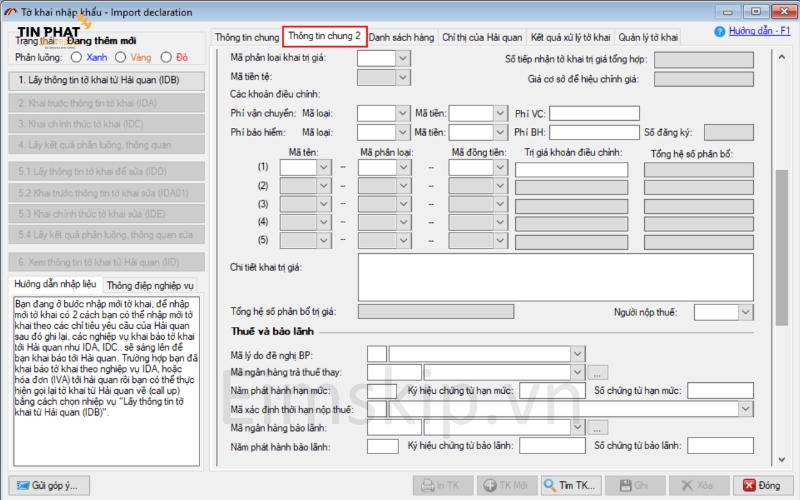Click the window icon in the title bar

pos(11,11)
